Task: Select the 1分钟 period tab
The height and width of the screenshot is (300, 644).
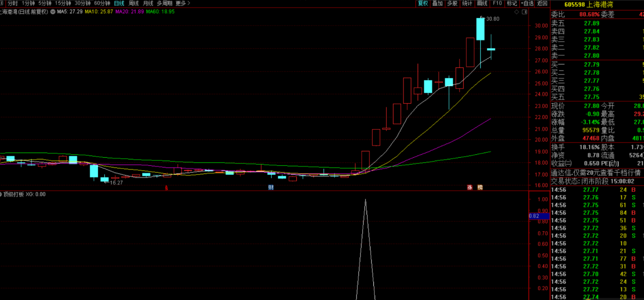Action: [28, 3]
